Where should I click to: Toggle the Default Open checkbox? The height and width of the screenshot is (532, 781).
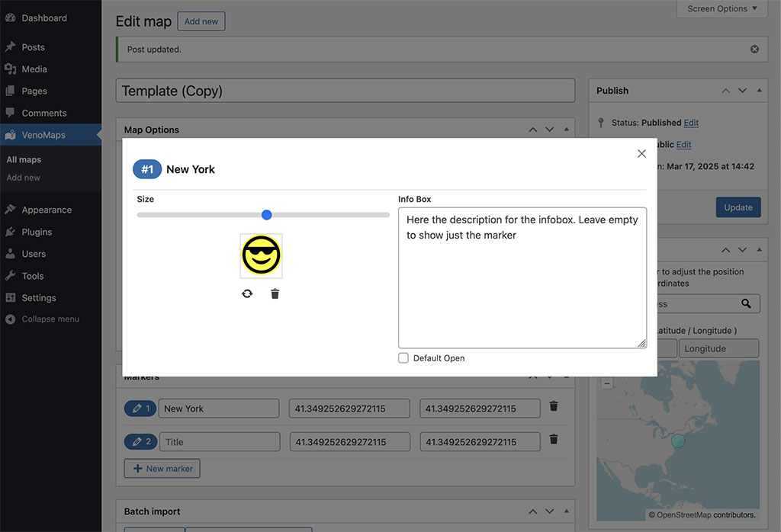coord(403,357)
